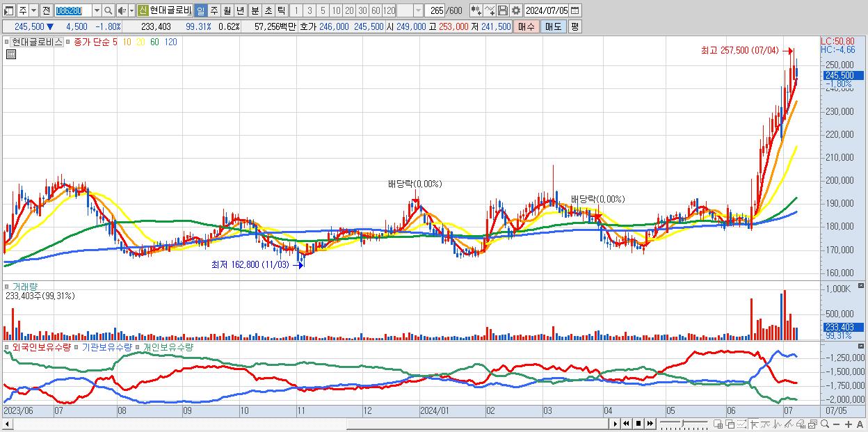Choose the 20 interval button

pyautogui.click(x=349, y=10)
